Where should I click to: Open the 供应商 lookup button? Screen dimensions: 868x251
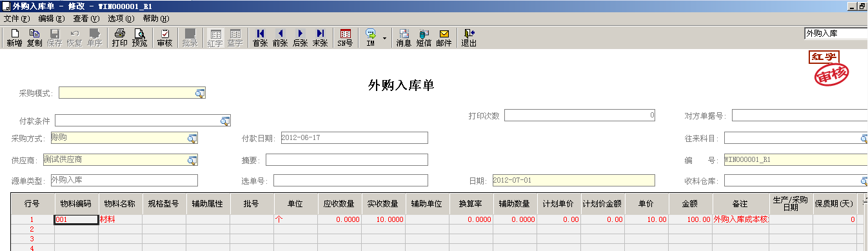(192, 159)
